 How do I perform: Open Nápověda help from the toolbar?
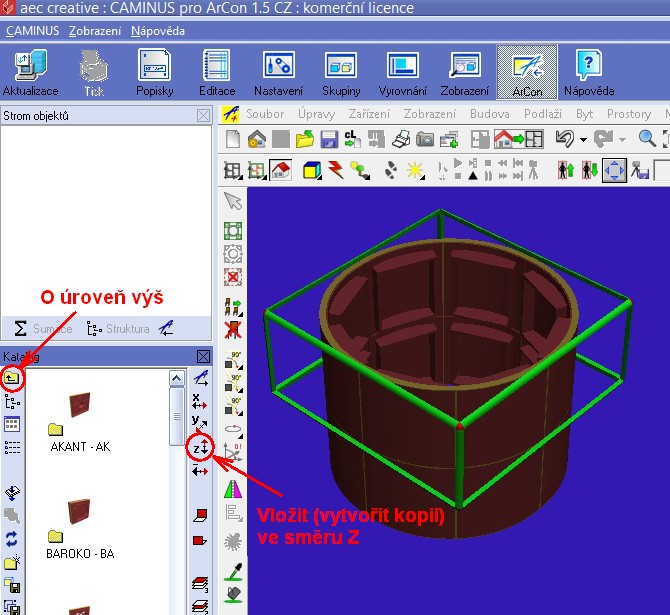click(589, 73)
